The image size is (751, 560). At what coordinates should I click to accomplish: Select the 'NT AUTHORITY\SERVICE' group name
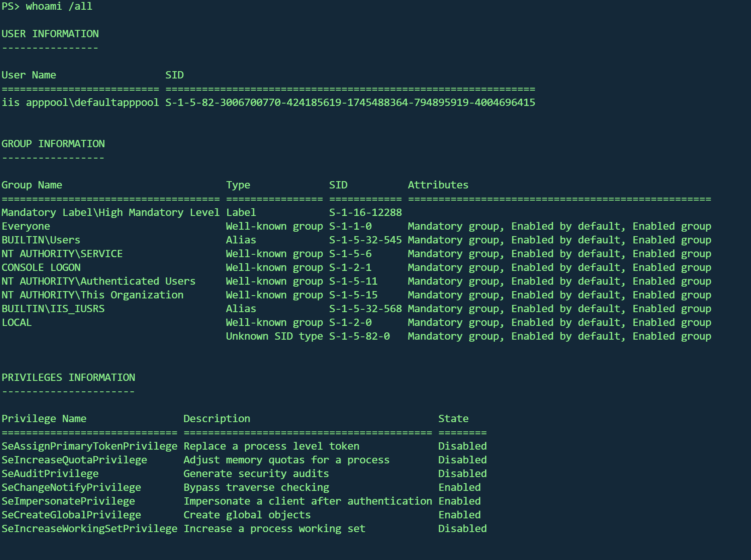tap(62, 254)
